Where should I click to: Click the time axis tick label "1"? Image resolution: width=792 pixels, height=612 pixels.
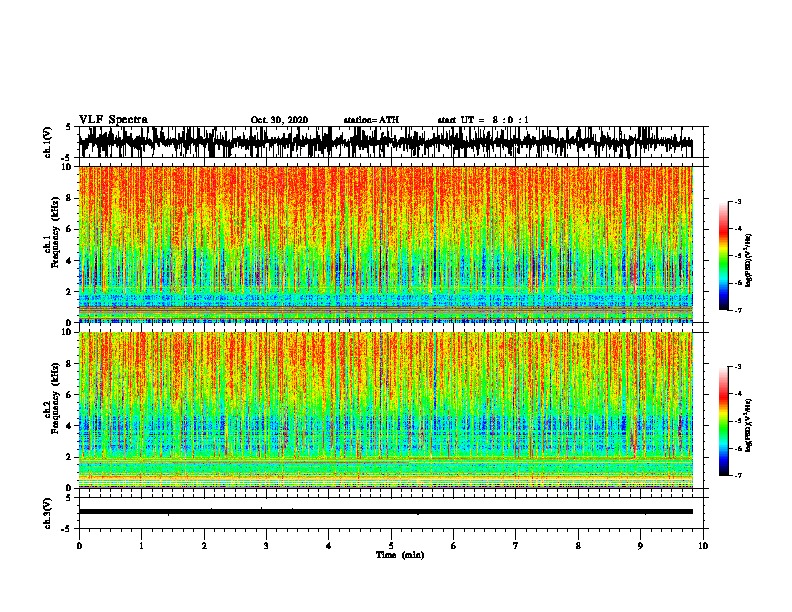pyautogui.click(x=141, y=546)
